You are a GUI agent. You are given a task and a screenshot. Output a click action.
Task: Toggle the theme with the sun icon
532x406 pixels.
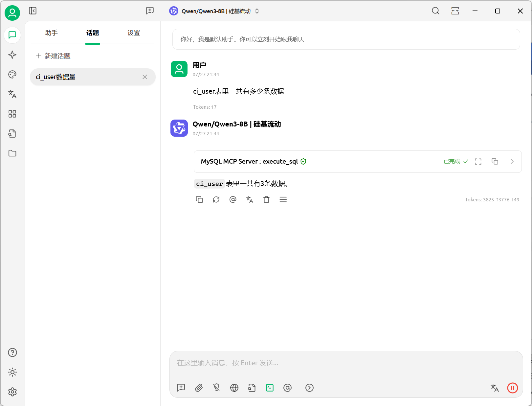click(12, 372)
